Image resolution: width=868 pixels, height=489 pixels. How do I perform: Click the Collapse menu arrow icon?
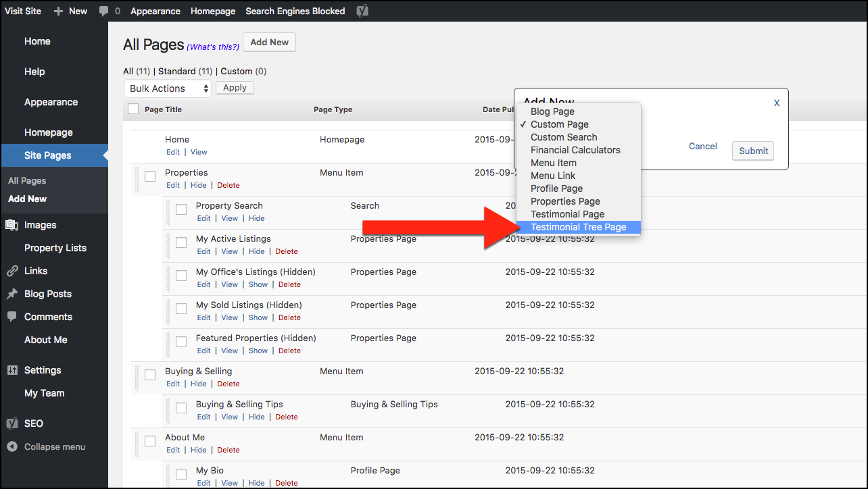(12, 446)
